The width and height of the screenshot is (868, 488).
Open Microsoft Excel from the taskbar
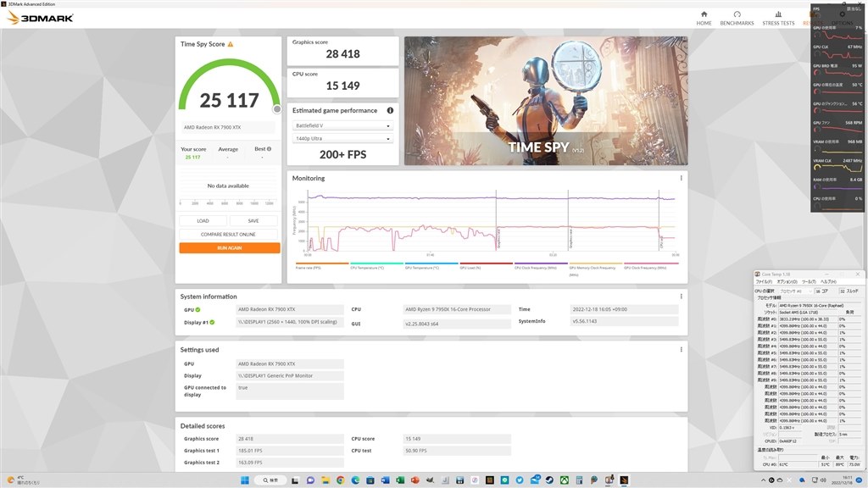400,480
